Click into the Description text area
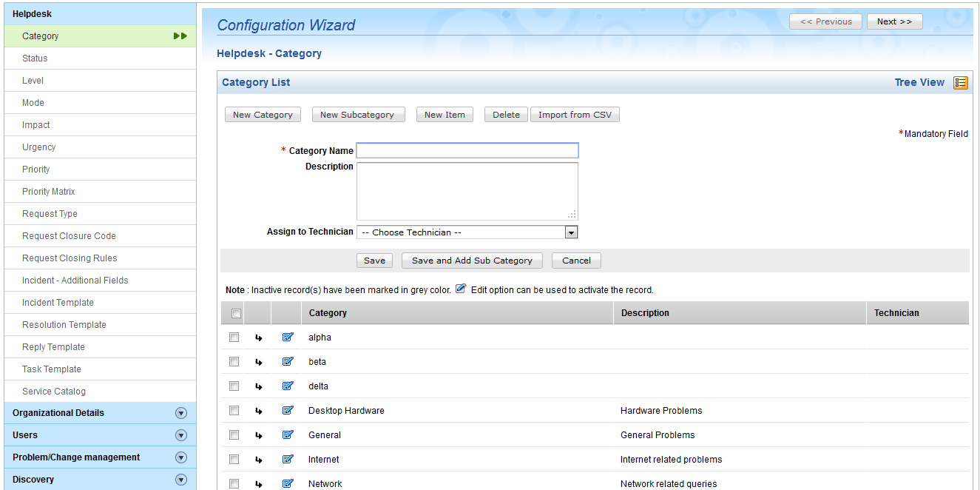The image size is (980, 490). pyautogui.click(x=467, y=191)
